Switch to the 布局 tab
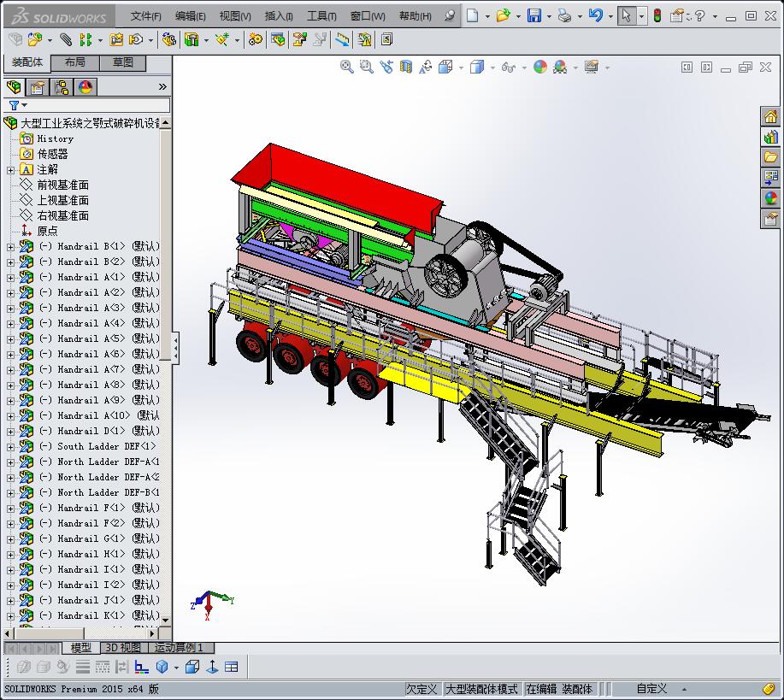 pyautogui.click(x=75, y=62)
